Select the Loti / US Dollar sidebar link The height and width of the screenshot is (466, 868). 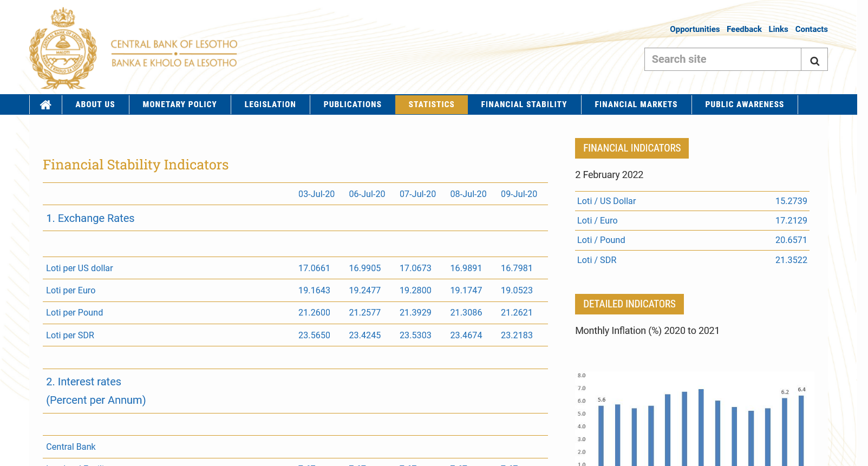(606, 201)
